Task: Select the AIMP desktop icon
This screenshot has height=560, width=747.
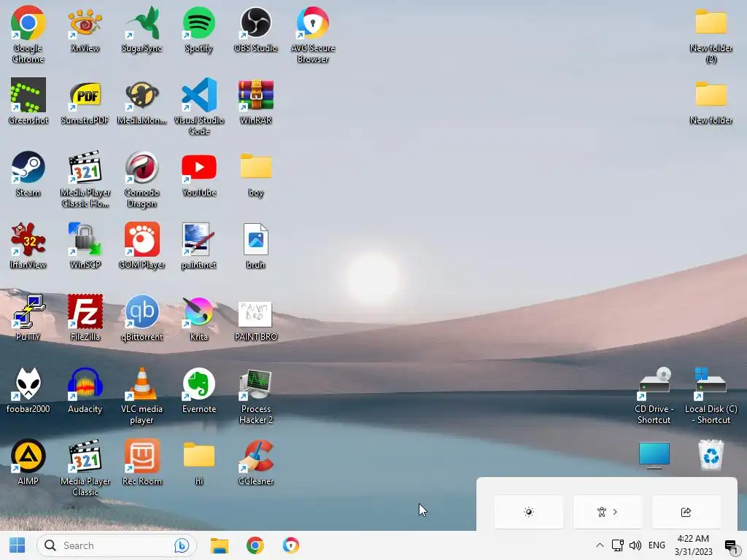Action: pyautogui.click(x=28, y=462)
